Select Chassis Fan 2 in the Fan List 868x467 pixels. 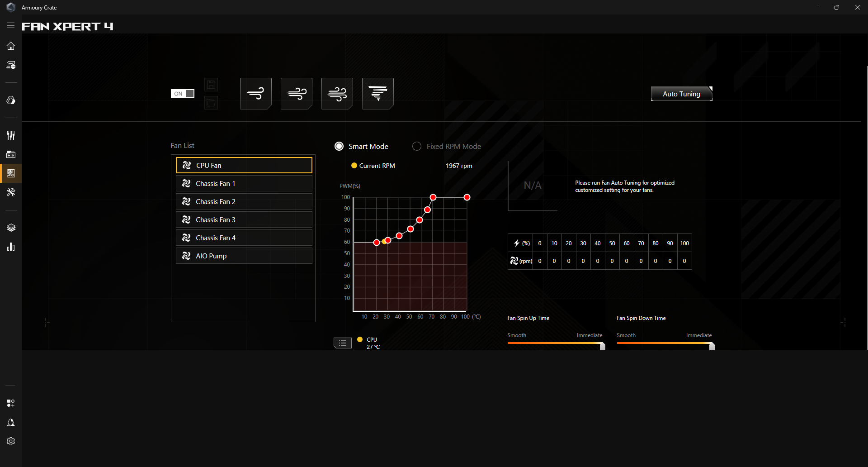click(244, 201)
